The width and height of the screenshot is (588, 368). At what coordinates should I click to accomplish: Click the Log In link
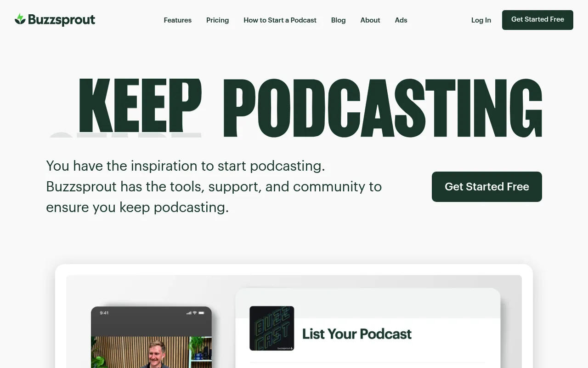(x=481, y=20)
